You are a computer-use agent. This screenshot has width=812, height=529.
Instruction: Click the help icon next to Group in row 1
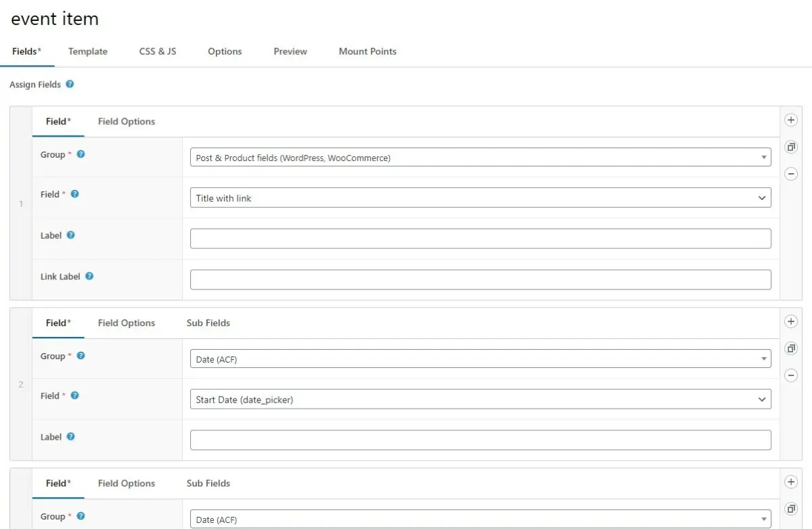81,154
